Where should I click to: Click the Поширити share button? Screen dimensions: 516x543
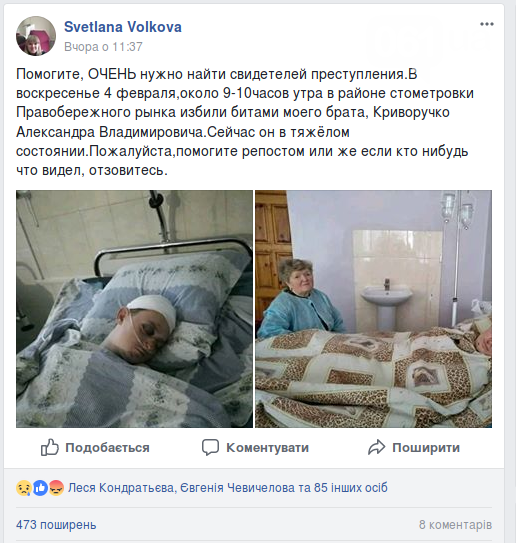tap(426, 448)
